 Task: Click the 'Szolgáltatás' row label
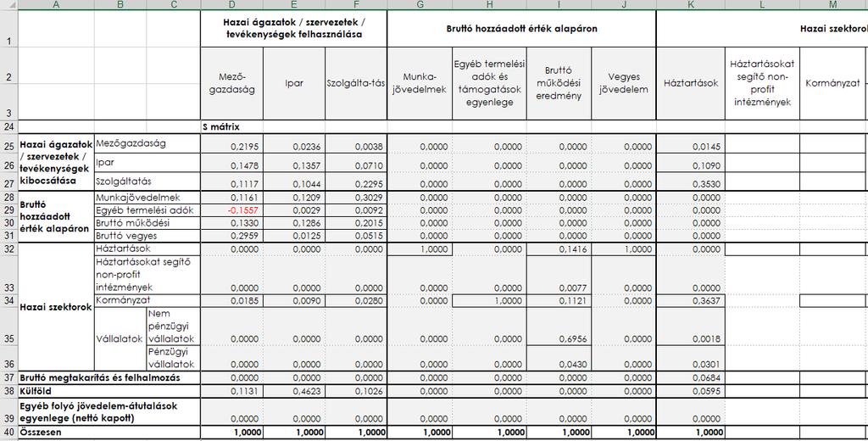147,181
